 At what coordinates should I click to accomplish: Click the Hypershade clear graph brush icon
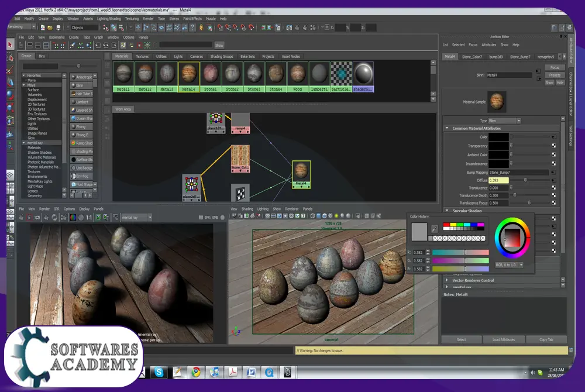(73, 46)
